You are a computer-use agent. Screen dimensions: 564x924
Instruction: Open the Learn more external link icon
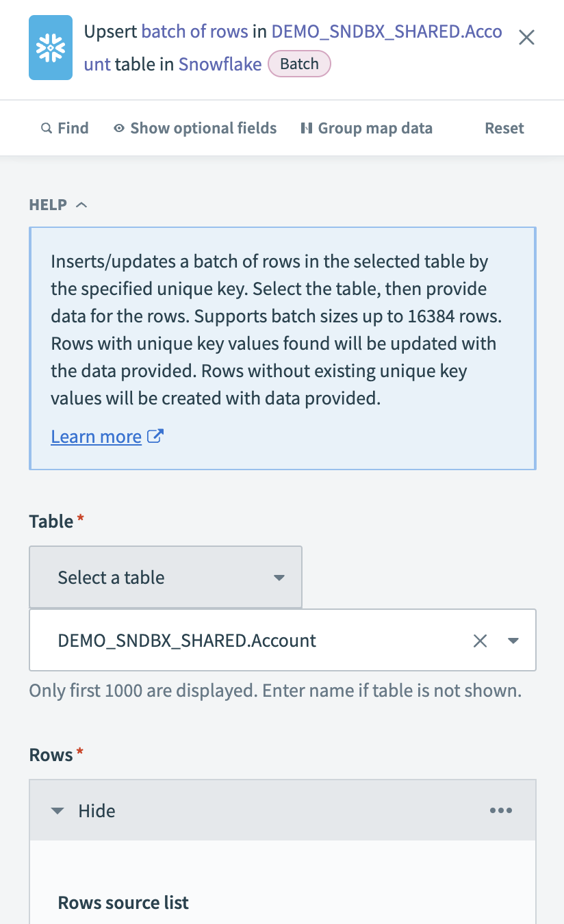156,435
